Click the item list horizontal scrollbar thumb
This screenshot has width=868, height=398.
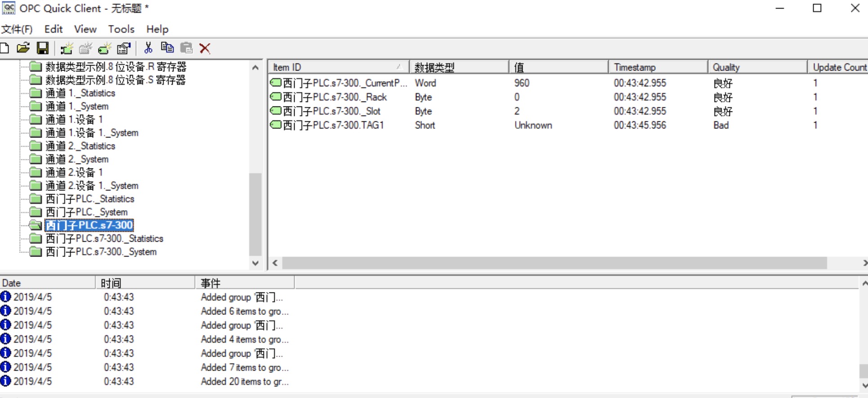(x=555, y=263)
